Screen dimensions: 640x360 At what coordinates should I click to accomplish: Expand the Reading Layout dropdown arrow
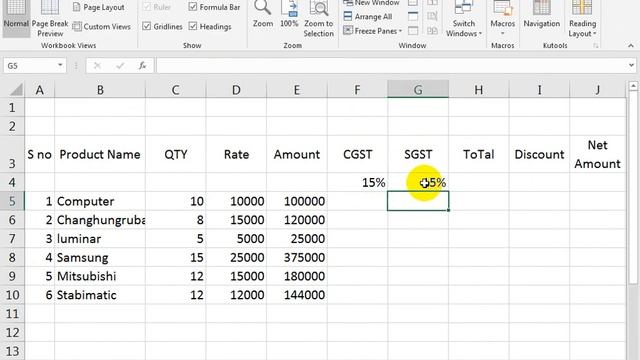[x=595, y=33]
